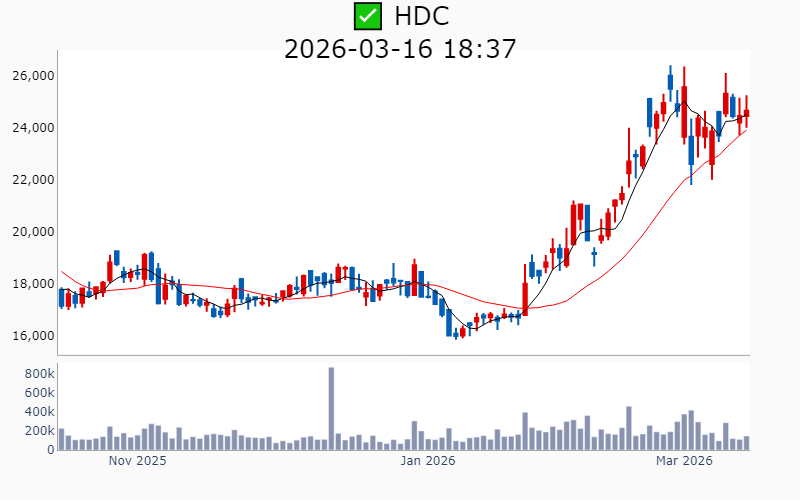Select the Jan 2026 date axis label
The image size is (800, 500).
click(x=428, y=461)
